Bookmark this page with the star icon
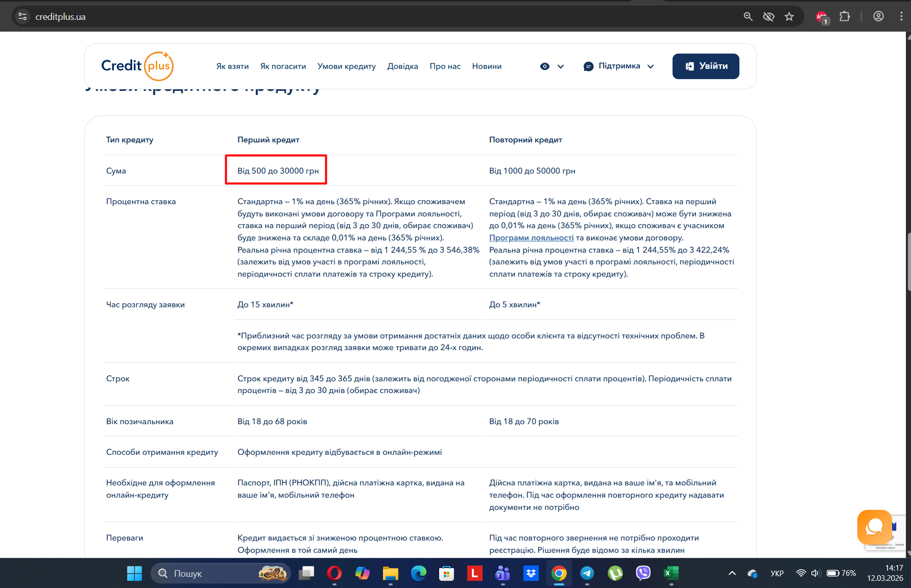This screenshot has height=588, width=911. pyautogui.click(x=789, y=16)
